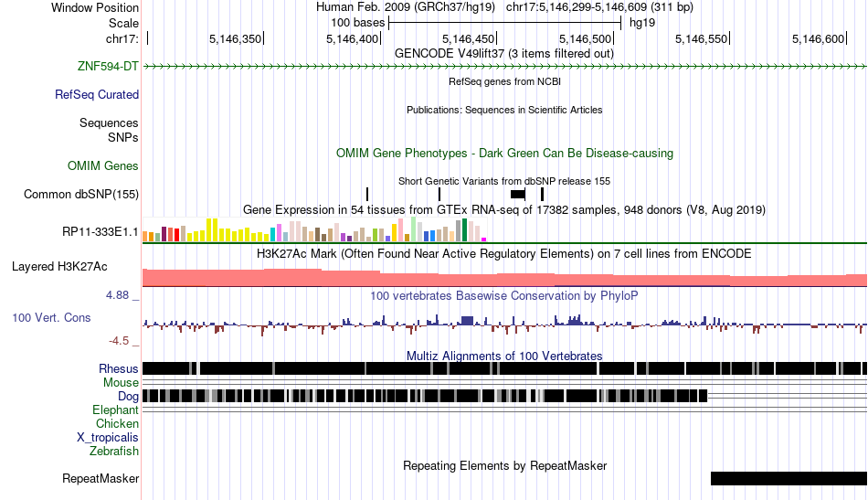
Task: Click the Layered H3K27Ac track label
Action: pyautogui.click(x=59, y=266)
